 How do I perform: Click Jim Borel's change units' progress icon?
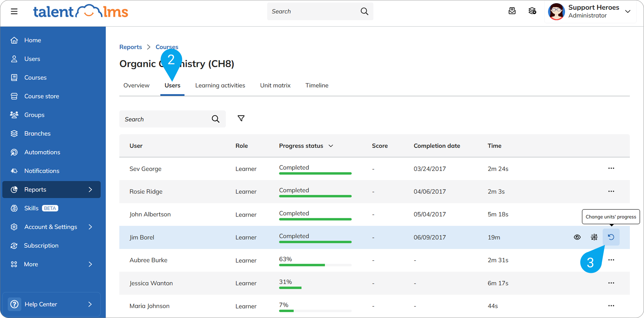[611, 237]
